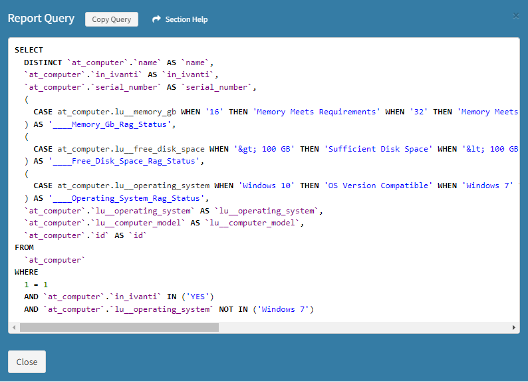Screen dimensions: 528x382
Task: Click the Close button at the bottom
Action: (27, 362)
